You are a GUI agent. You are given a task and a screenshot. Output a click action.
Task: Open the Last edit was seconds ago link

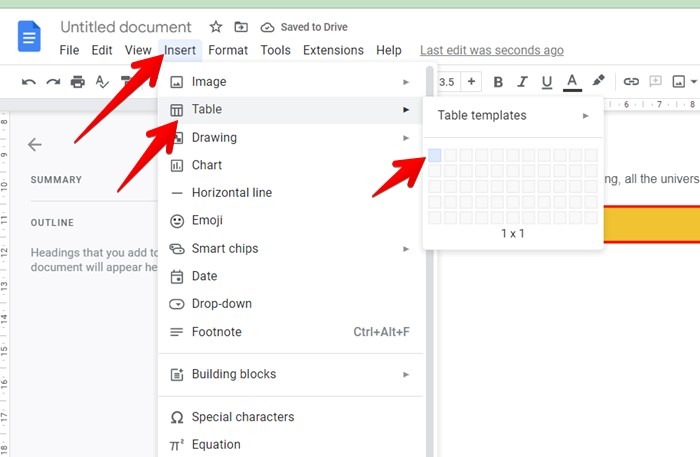point(492,50)
